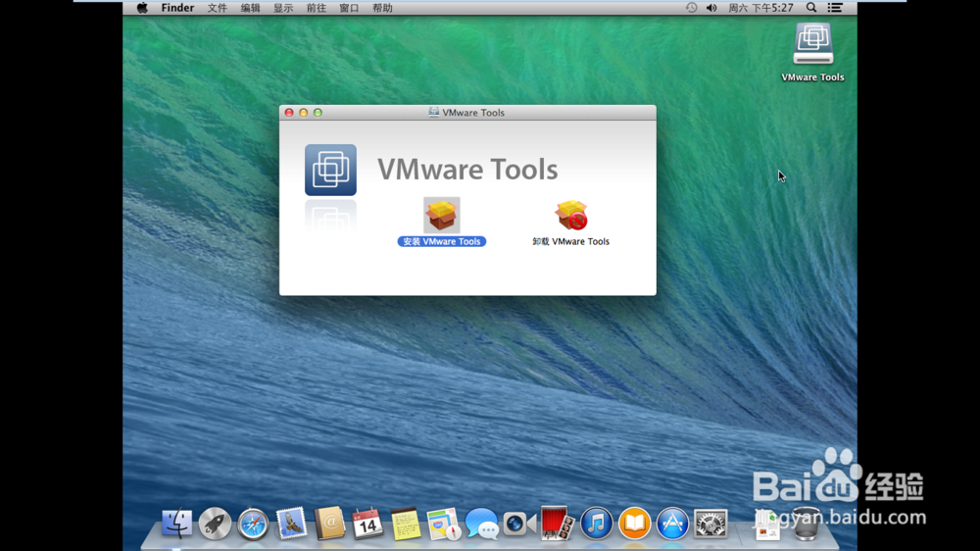This screenshot has height=551, width=980.
Task: Close the VMware Tools window
Action: pos(289,113)
